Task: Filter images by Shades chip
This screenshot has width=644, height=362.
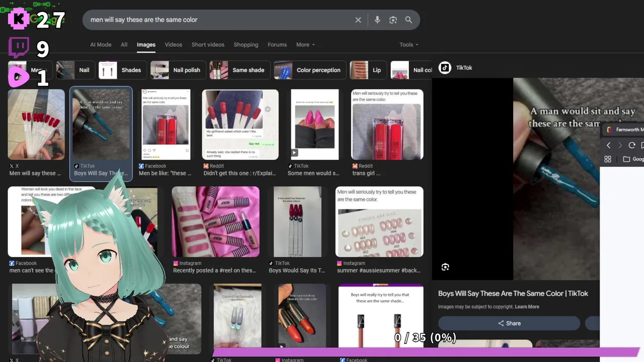Action: click(x=122, y=70)
